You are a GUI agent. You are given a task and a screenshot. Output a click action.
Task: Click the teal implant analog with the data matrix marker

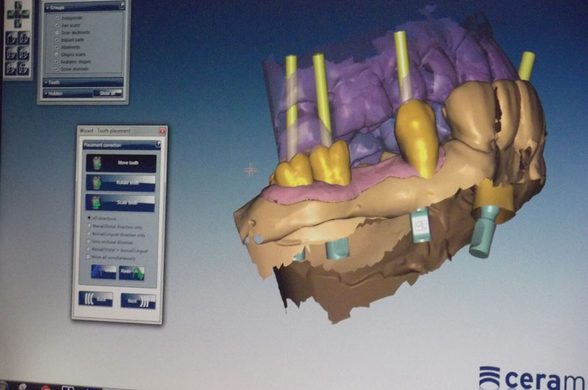coord(420,226)
